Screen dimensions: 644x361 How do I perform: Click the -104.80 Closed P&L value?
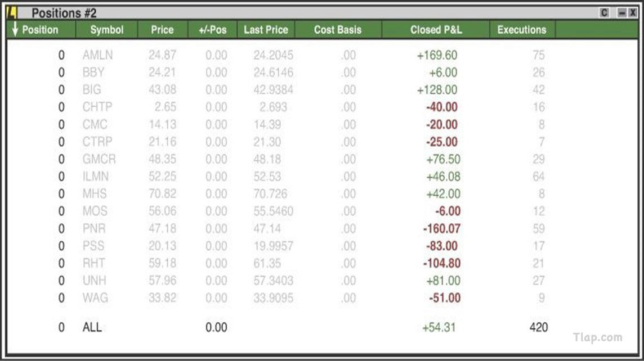442,263
